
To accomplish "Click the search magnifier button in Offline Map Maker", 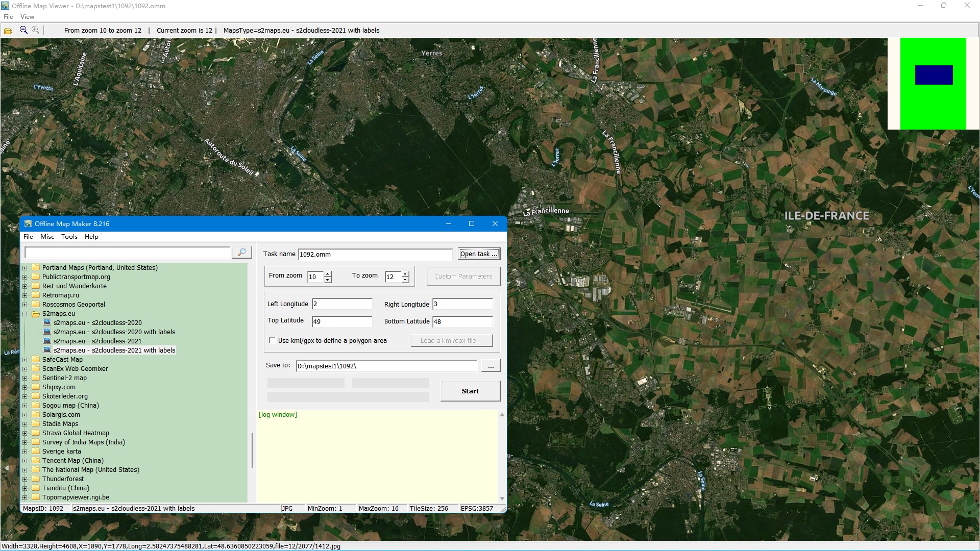I will point(241,253).
